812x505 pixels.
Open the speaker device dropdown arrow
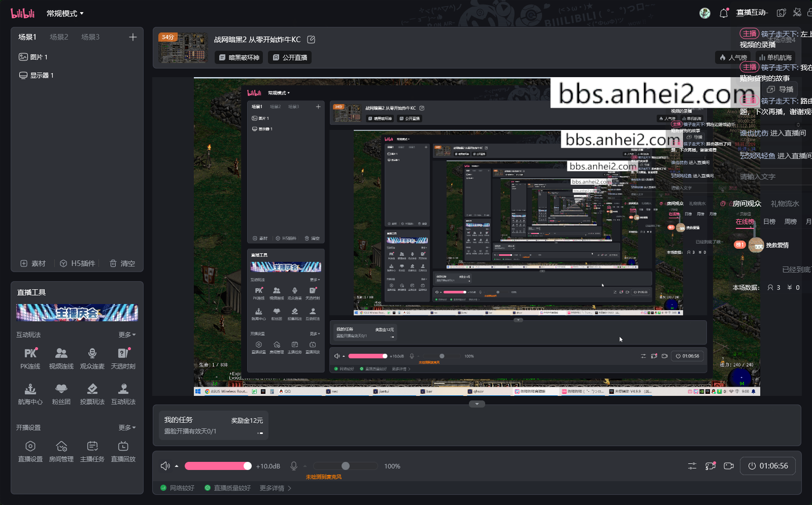click(x=177, y=466)
